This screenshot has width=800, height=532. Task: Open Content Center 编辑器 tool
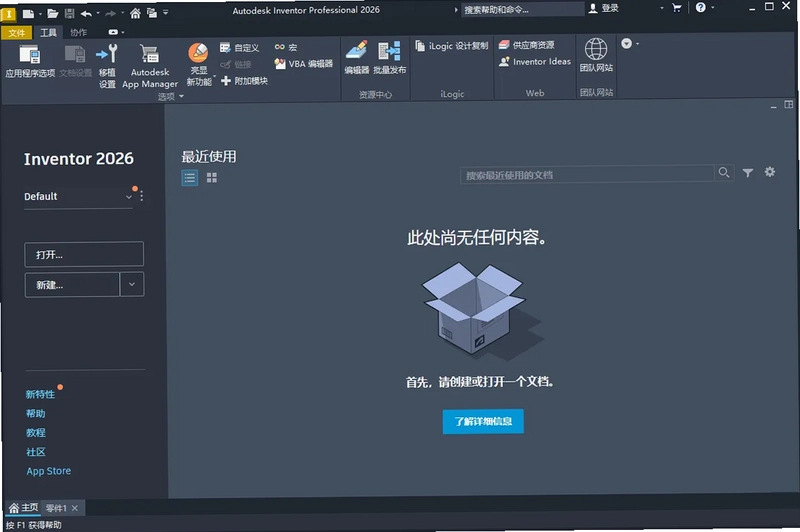(x=356, y=58)
